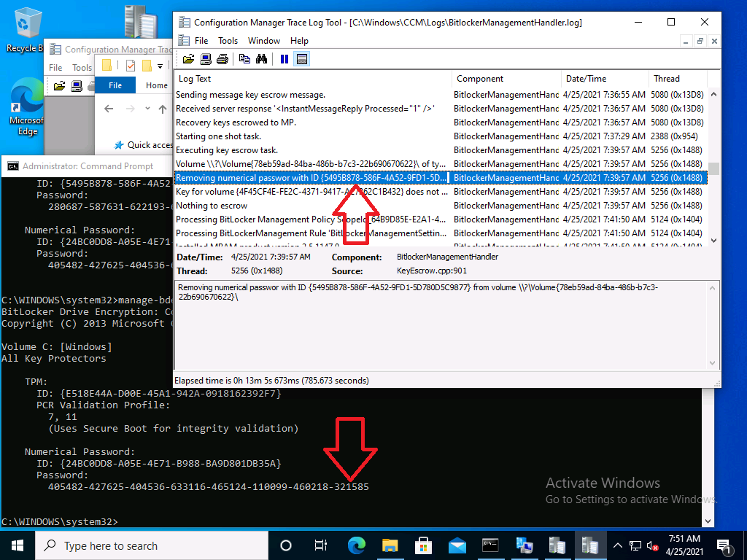This screenshot has height=560, width=747.
Task: Close the inner log document window
Action: pos(714,42)
